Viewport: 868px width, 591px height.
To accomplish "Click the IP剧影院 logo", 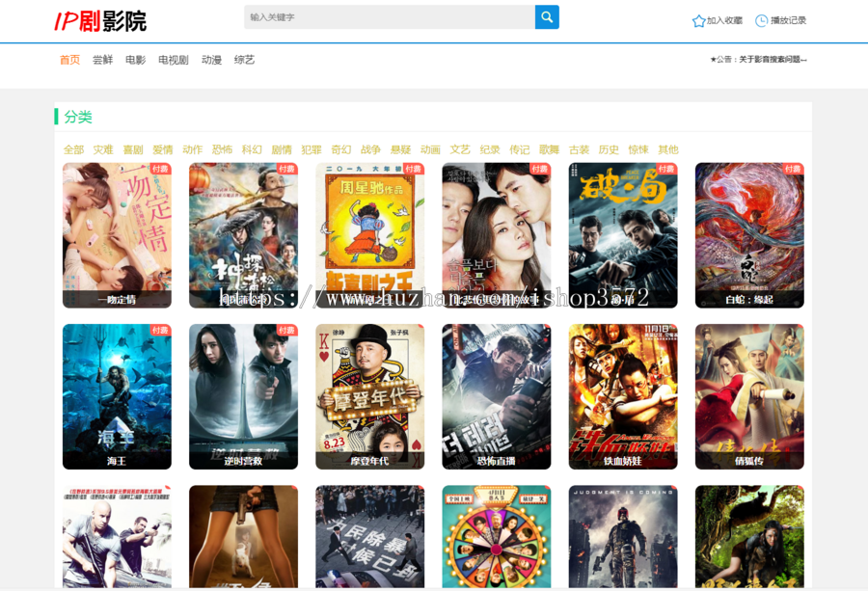I will [100, 21].
